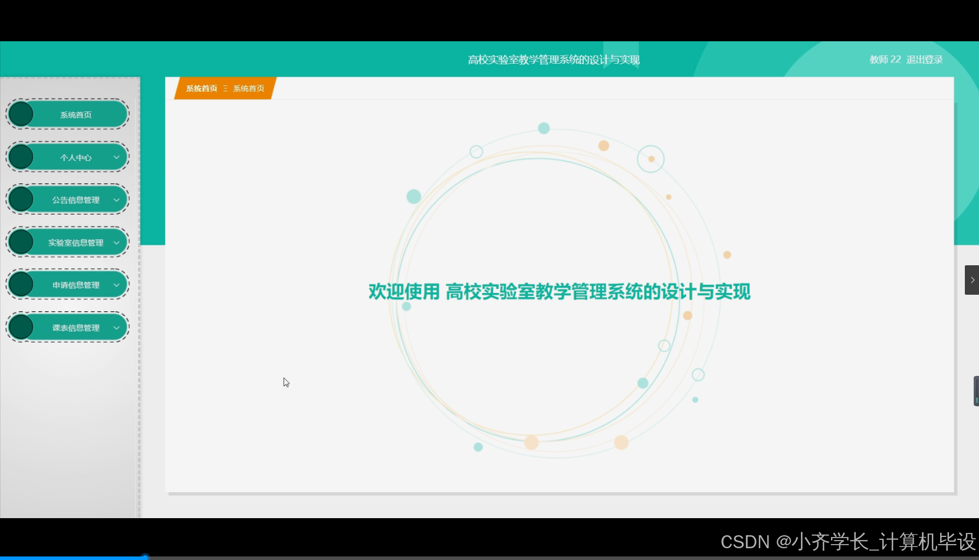This screenshot has height=560, width=979.
Task: Expand the 个人中心 submenu
Action: click(x=116, y=157)
